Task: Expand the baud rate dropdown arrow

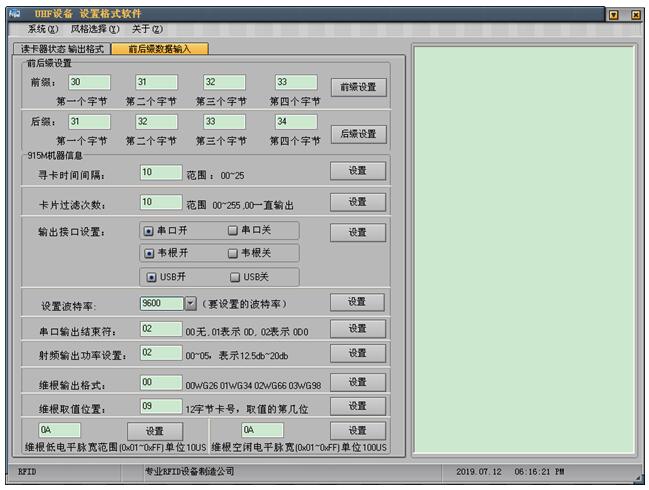Action: (190, 303)
